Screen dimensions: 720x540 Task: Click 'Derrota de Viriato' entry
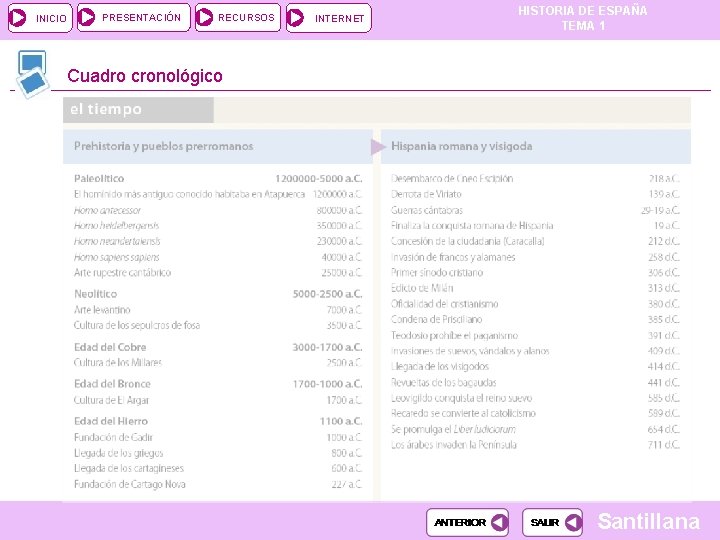pyautogui.click(x=426, y=194)
